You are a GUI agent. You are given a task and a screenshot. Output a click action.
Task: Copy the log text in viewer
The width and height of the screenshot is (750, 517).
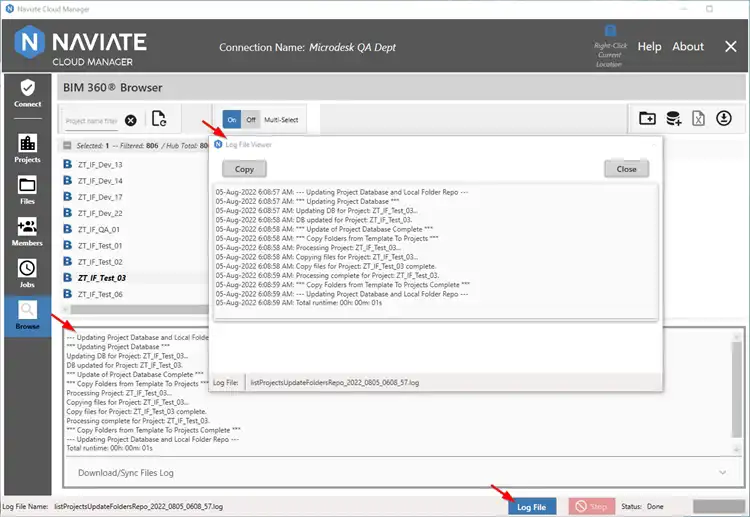pos(244,169)
